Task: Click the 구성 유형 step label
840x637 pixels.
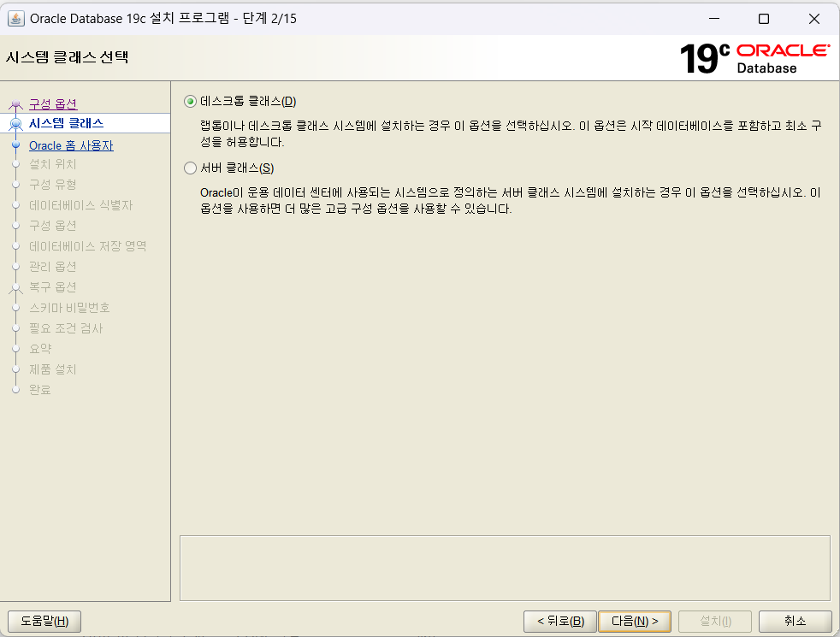Action: (52, 185)
